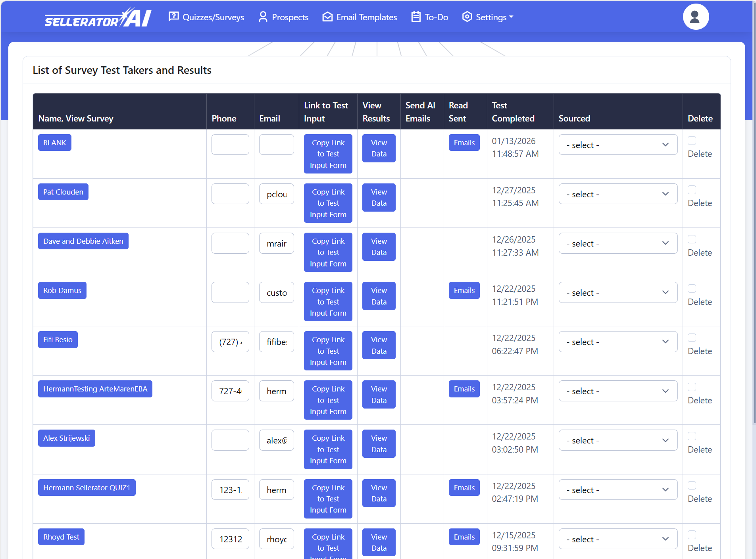756x559 pixels.
Task: Click the phone field for Pat Clouden
Action: (x=230, y=194)
